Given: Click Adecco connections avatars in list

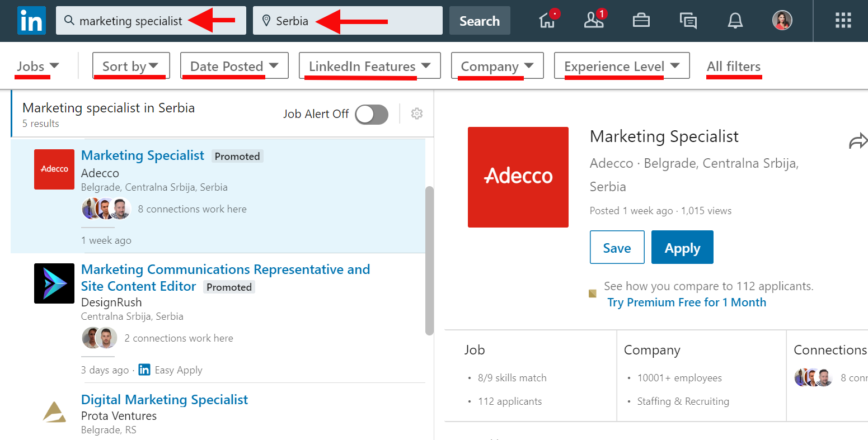Looking at the screenshot, I should point(106,209).
